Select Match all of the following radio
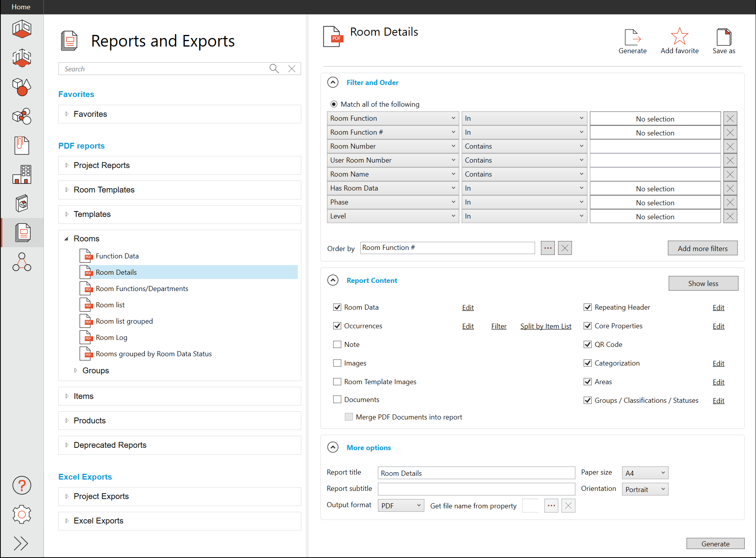This screenshot has width=756, height=558. point(334,104)
